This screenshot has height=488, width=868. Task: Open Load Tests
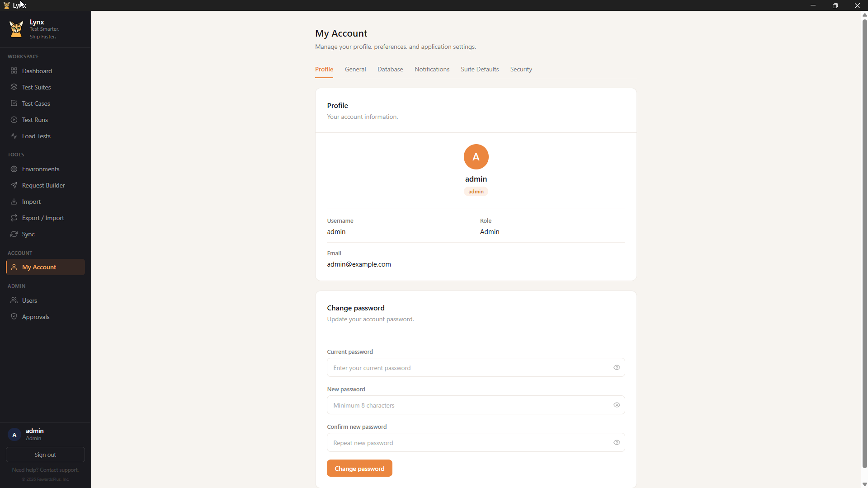tap(36, 136)
